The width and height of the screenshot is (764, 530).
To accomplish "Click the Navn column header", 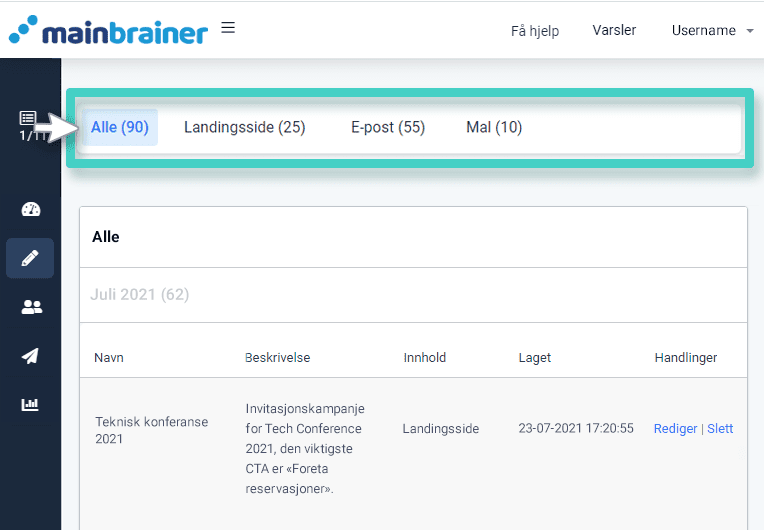I will point(109,358).
